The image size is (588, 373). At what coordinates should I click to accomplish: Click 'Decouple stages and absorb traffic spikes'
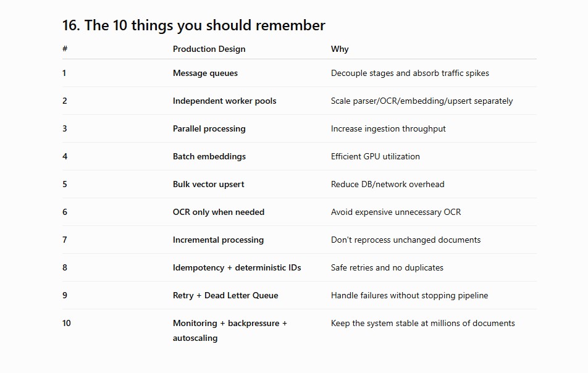[x=410, y=73]
